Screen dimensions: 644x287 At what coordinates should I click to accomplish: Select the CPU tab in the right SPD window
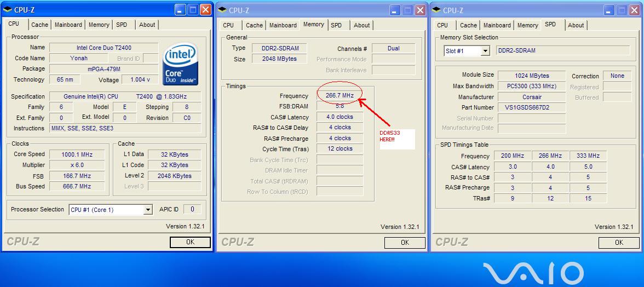tap(442, 25)
